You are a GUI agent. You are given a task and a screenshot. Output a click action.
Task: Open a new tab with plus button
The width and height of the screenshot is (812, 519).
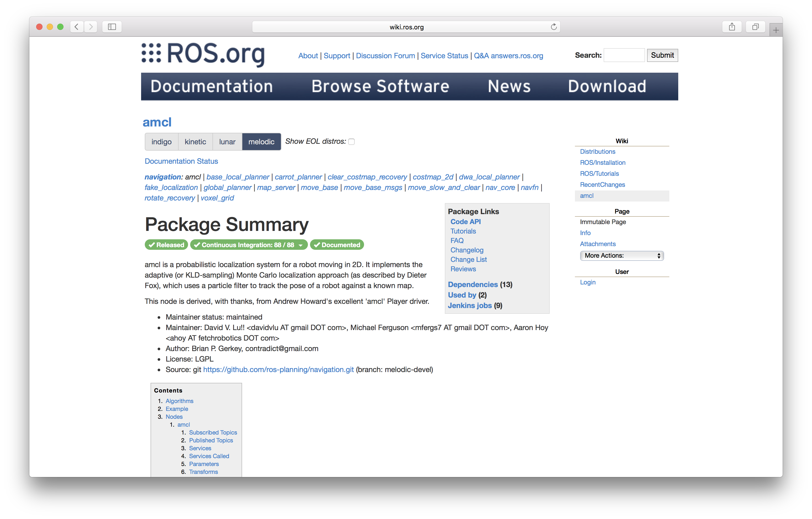776,30
